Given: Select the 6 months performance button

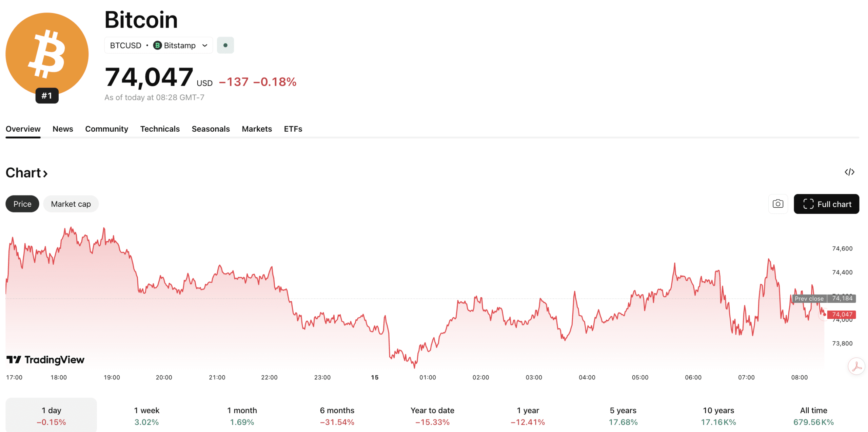Looking at the screenshot, I should (x=337, y=416).
